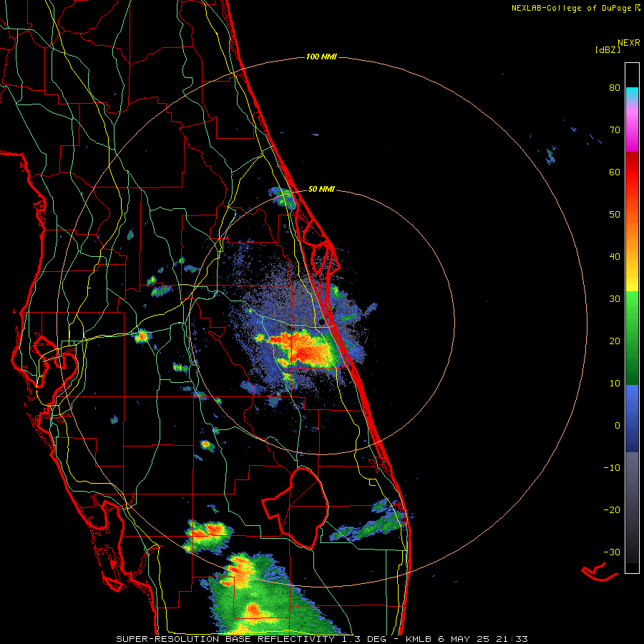
Task: Click the 100 NMI range ring label
Action: [321, 57]
